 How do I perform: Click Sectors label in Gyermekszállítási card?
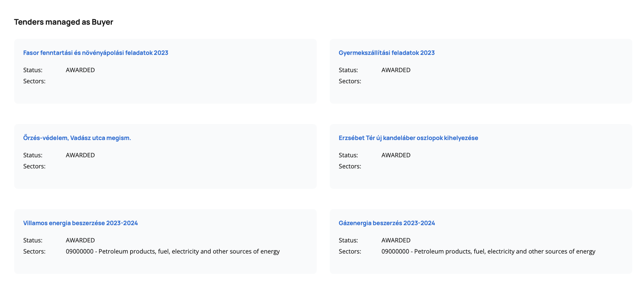point(350,81)
